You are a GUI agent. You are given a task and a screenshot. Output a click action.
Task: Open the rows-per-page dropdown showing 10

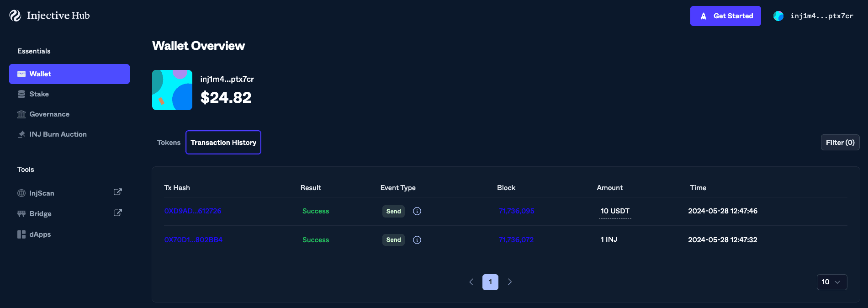coord(832,282)
